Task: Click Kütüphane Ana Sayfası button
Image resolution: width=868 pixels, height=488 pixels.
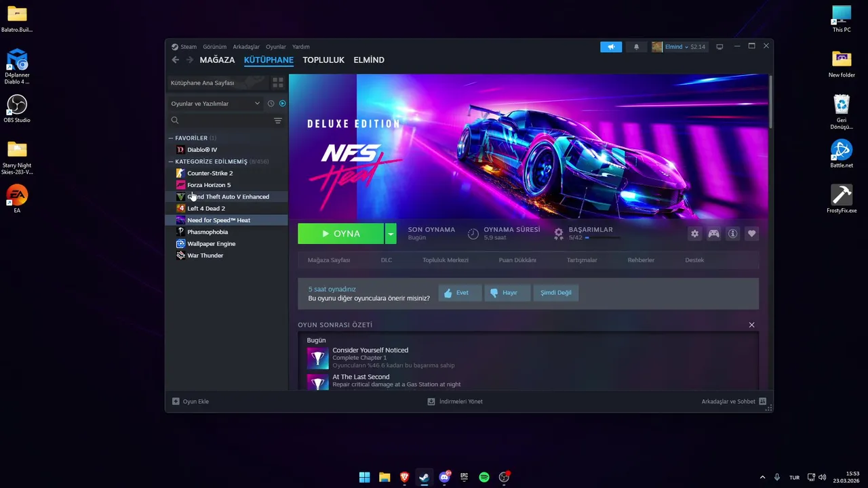Action: (x=217, y=83)
